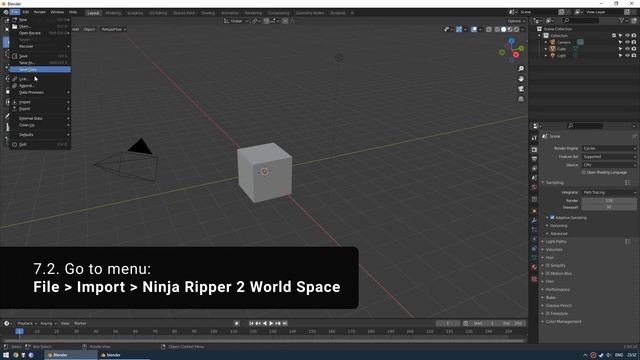
Task: Switch to the Modeling workspace tab
Action: pyautogui.click(x=113, y=13)
